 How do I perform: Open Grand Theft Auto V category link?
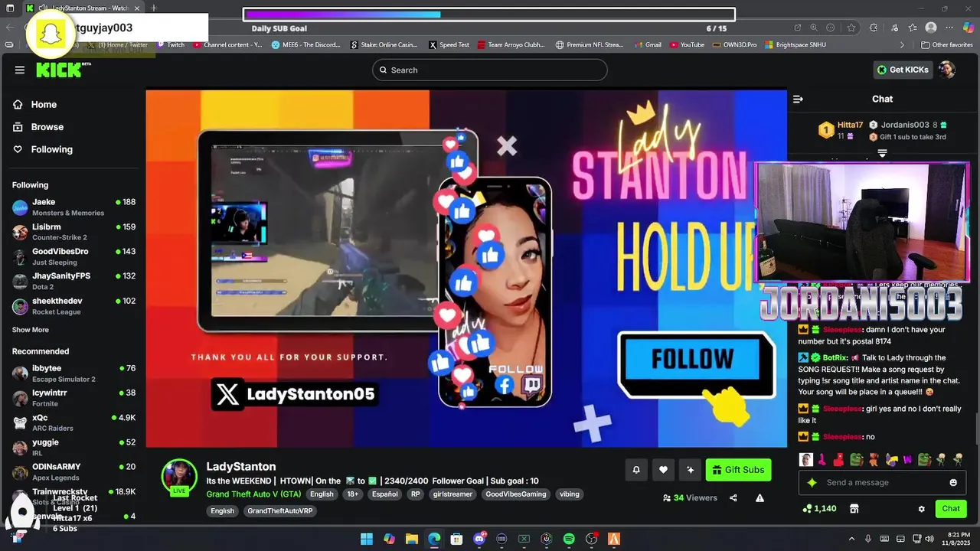click(253, 494)
